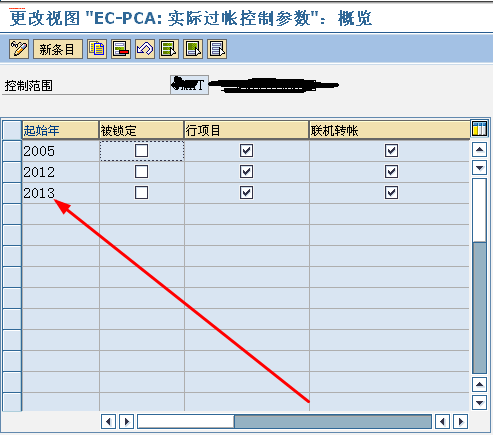Click the left-side scroll-right arrow of horizontal scrollbar
The height and width of the screenshot is (435, 493).
coord(126,422)
